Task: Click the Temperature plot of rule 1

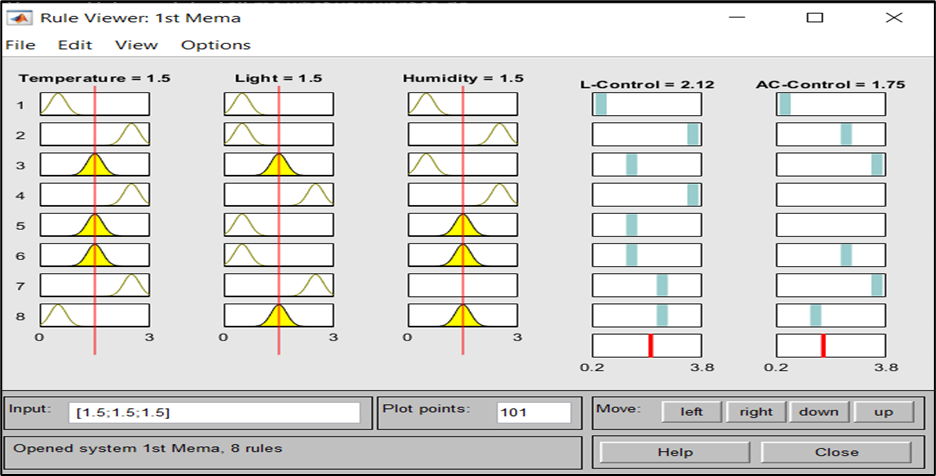Action: pos(95,104)
